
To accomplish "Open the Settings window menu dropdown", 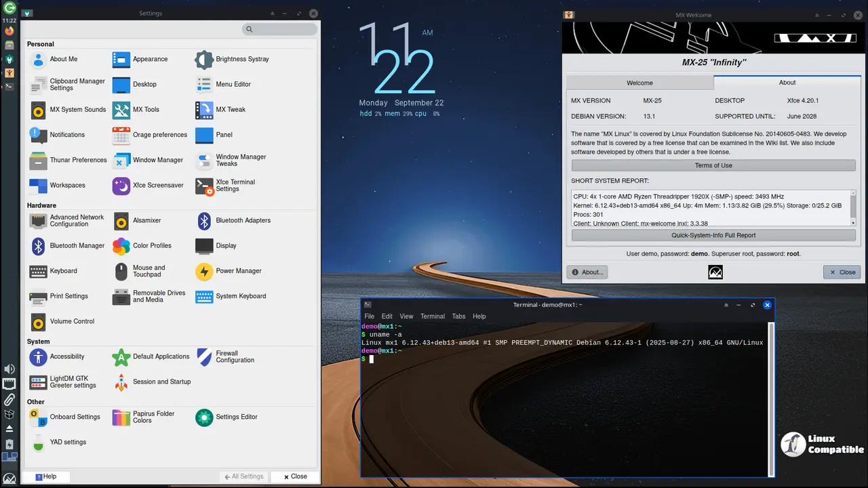I will click(x=26, y=14).
